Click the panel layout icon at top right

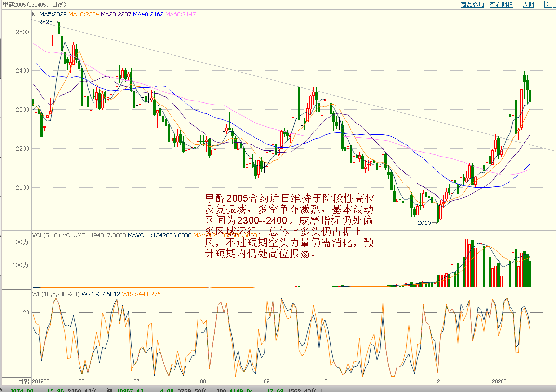[x=549, y=5]
